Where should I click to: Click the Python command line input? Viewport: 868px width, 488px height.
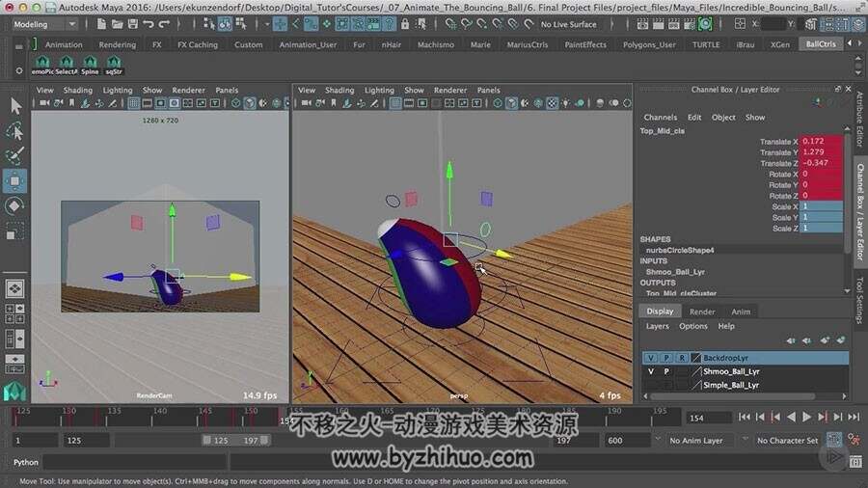pyautogui.click(x=134, y=461)
